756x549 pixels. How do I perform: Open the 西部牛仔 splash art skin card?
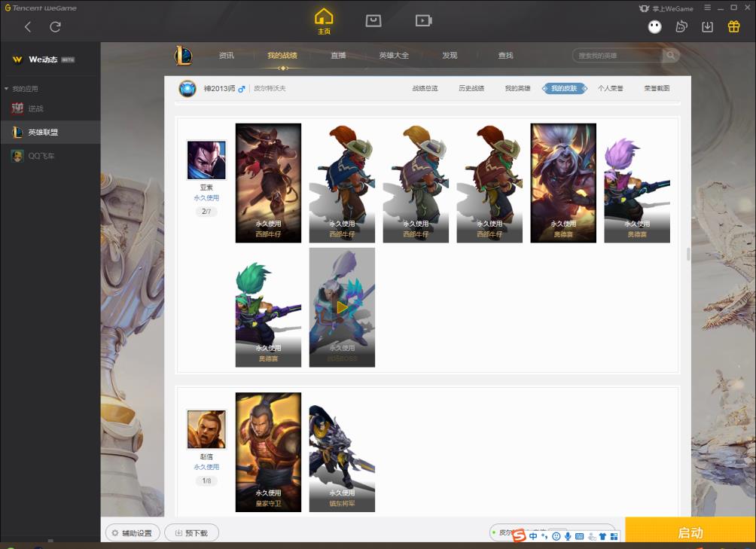pyautogui.click(x=268, y=183)
